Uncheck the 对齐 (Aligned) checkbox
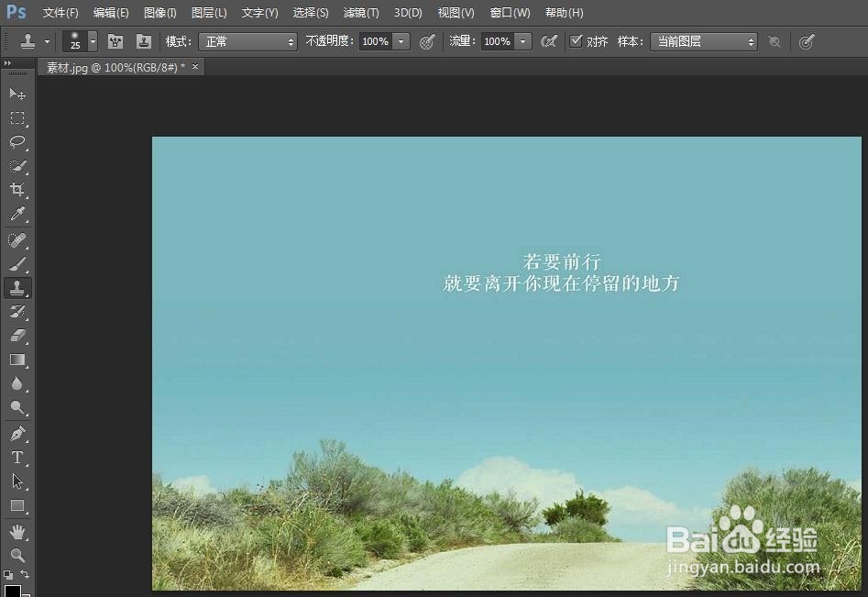Image resolution: width=868 pixels, height=597 pixels. click(577, 40)
